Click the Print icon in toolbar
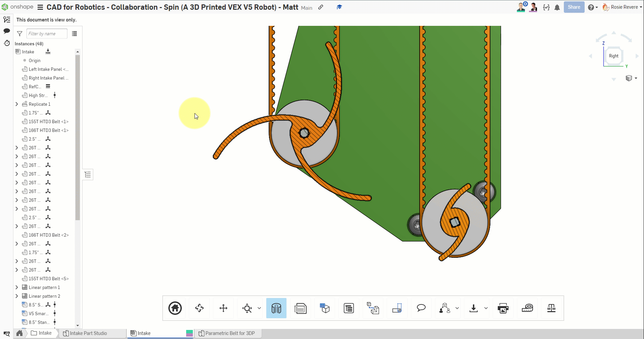This screenshot has width=644, height=339. coord(503,308)
